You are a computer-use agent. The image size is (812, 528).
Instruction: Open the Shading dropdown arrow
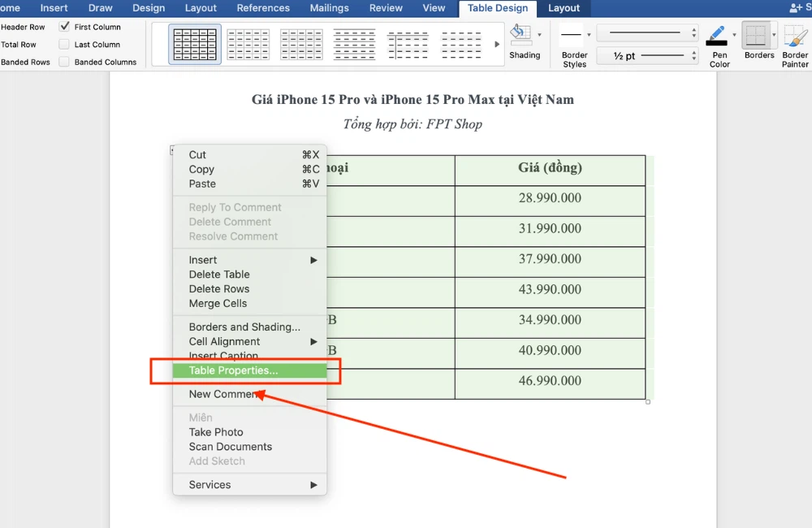(x=538, y=34)
